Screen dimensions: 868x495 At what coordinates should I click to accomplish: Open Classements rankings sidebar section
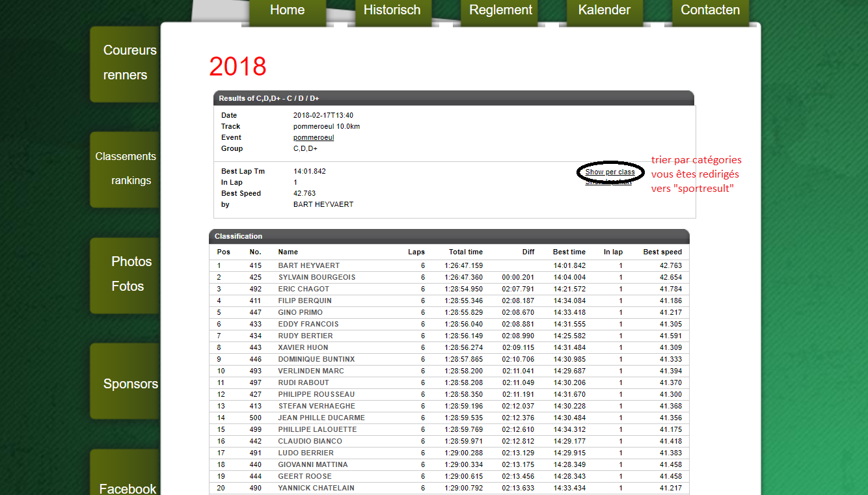125,169
